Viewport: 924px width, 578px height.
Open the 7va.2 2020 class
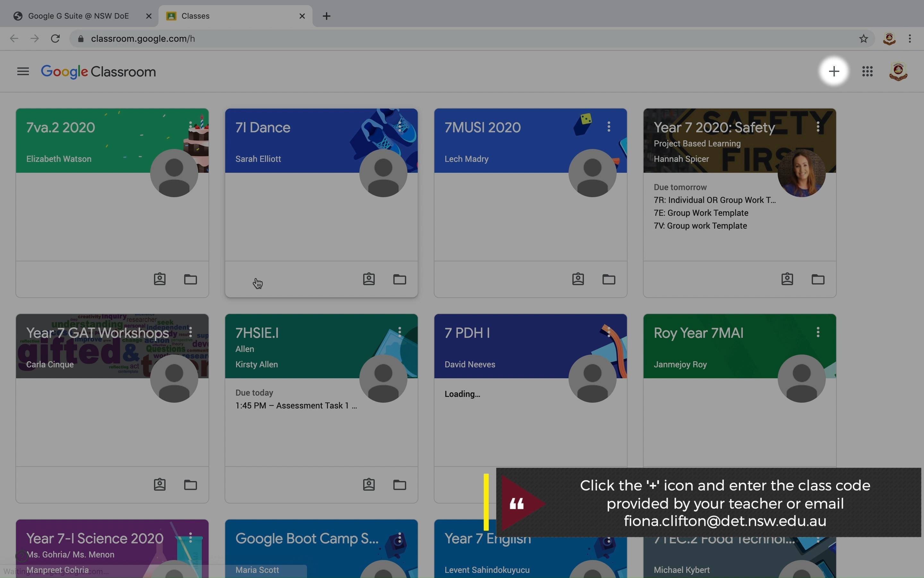[61, 127]
